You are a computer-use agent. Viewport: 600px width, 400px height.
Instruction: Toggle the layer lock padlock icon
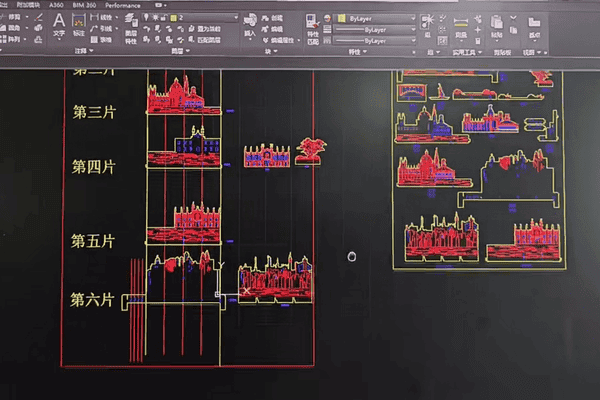pyautogui.click(x=164, y=17)
